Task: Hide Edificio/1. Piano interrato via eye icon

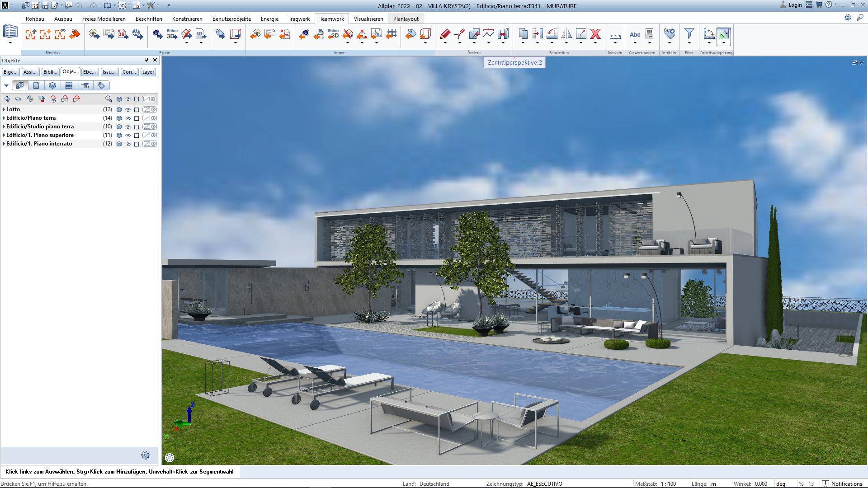Action: 128,144
